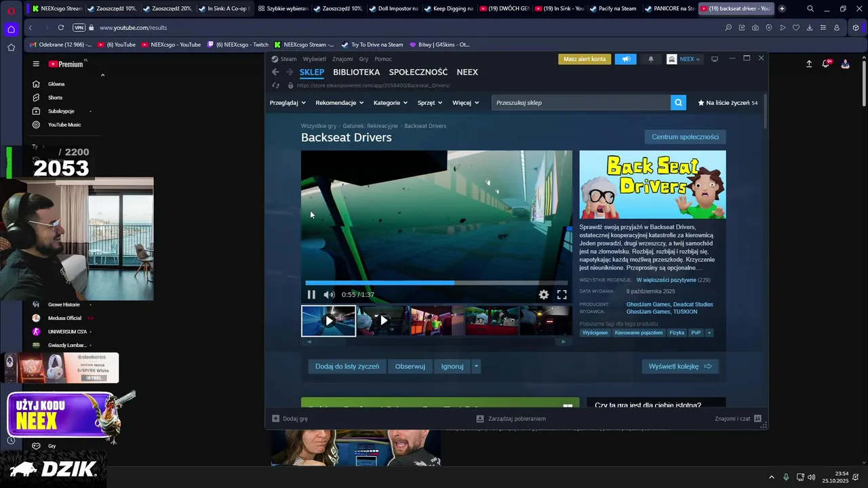Switch to the SPOŁECZNOŚĆ tab
This screenshot has height=488, width=868.
click(x=418, y=72)
